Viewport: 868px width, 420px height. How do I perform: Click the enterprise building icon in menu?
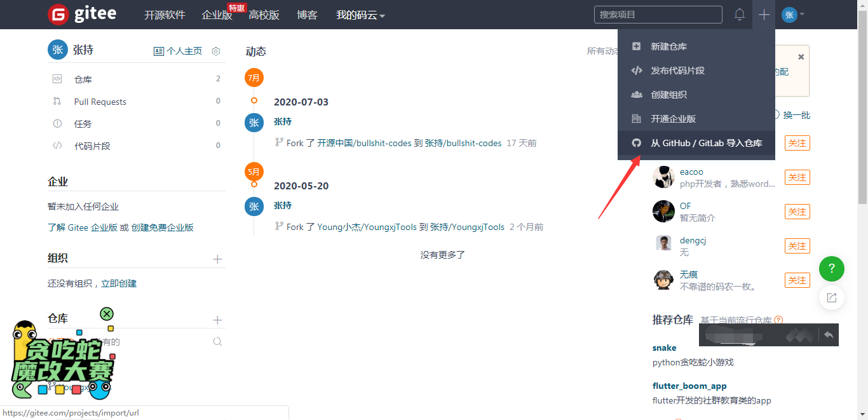tap(636, 119)
